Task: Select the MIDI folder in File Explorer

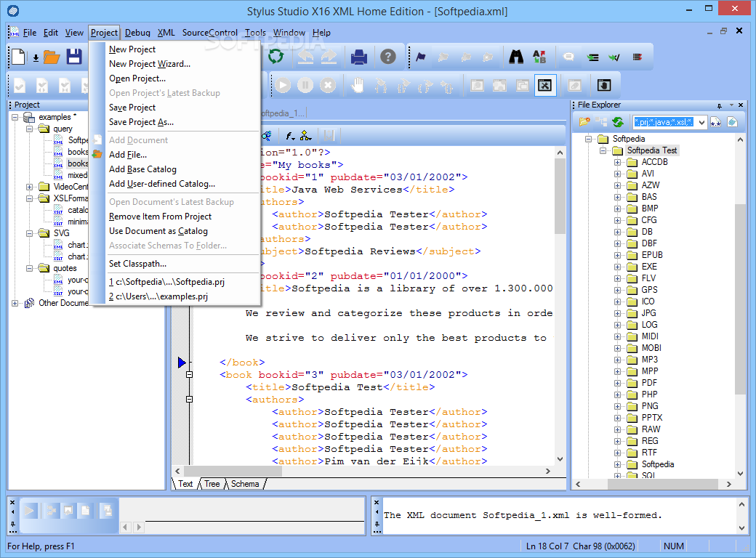Action: pyautogui.click(x=649, y=336)
